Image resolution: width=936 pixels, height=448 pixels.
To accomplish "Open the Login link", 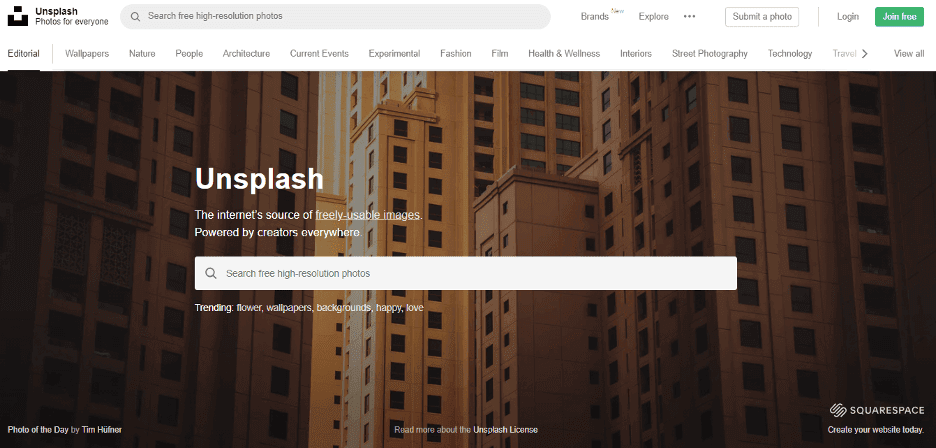I will pos(848,17).
